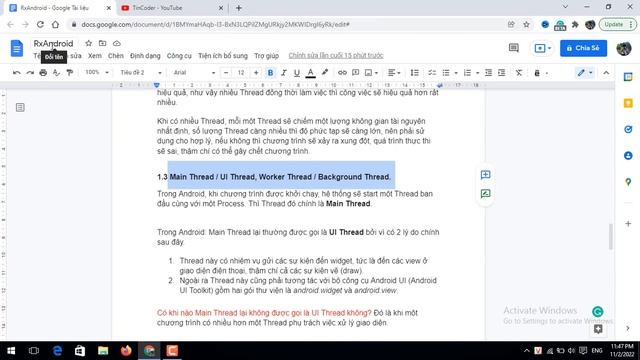Open the Định dạng menu
Image resolution: width=640 pixels, height=360 pixels.
[145, 56]
